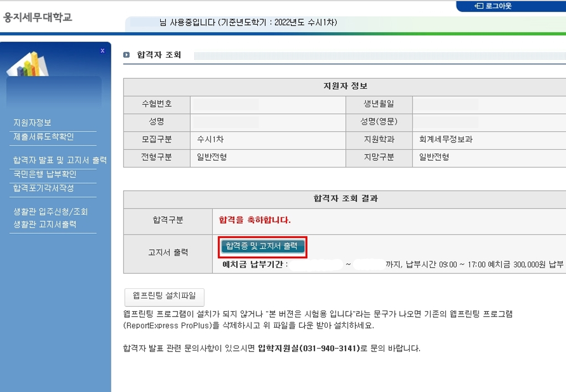The image size is (566, 392).
Task: Click the 생년월일 value cell
Action: click(489, 104)
